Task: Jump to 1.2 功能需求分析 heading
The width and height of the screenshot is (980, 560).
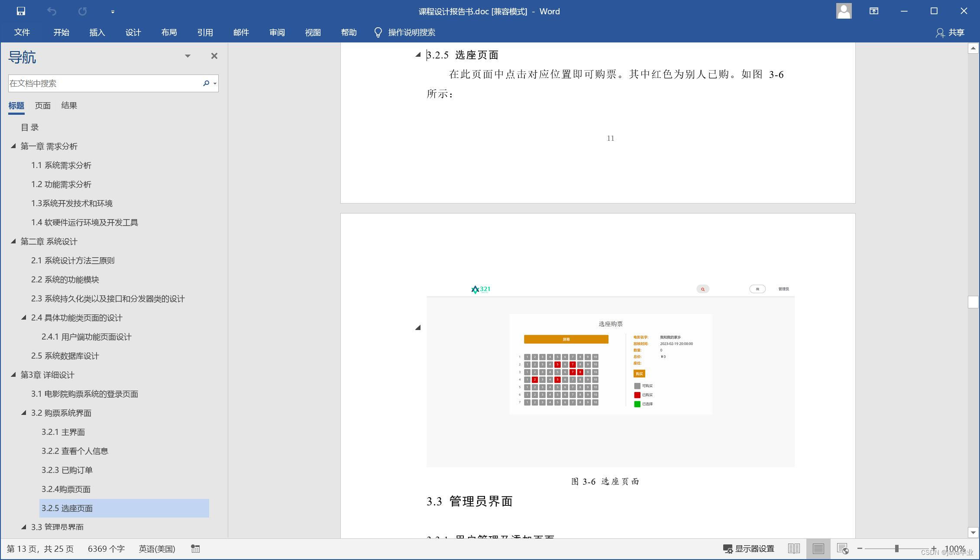Action: [61, 185]
